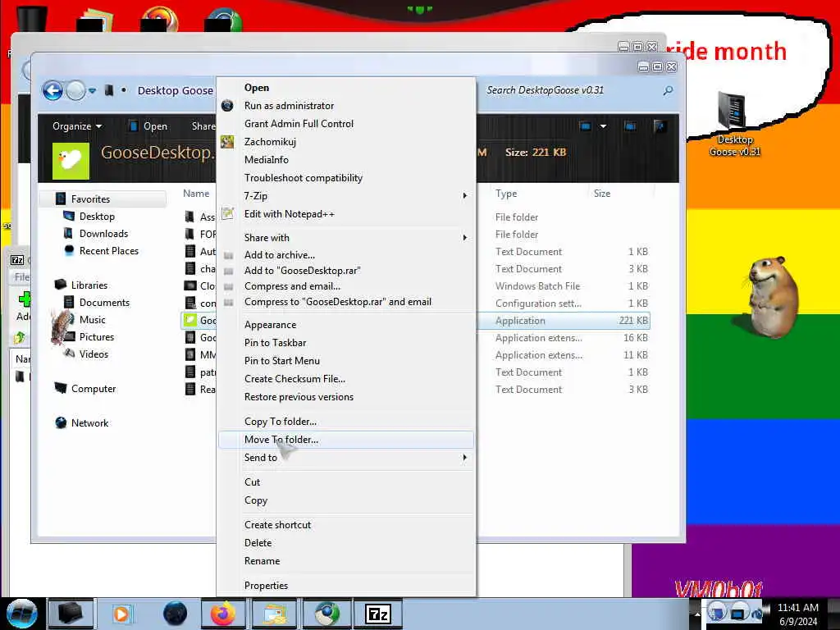Choose Delete from context menu
The width and height of the screenshot is (840, 630).
pyautogui.click(x=345, y=543)
